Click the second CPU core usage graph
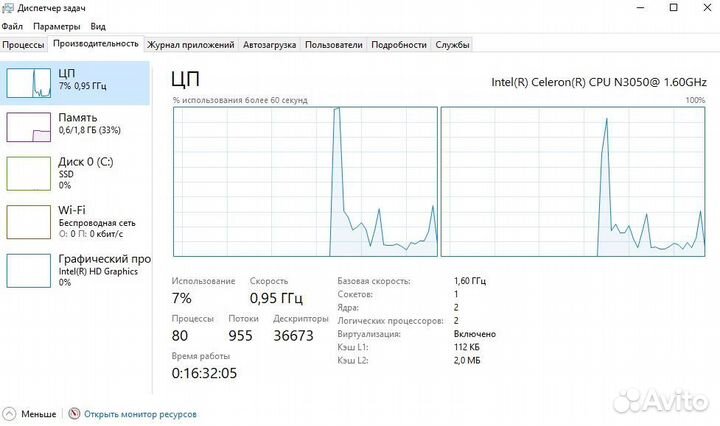Screen dimensions: 720x426 coord(573,182)
